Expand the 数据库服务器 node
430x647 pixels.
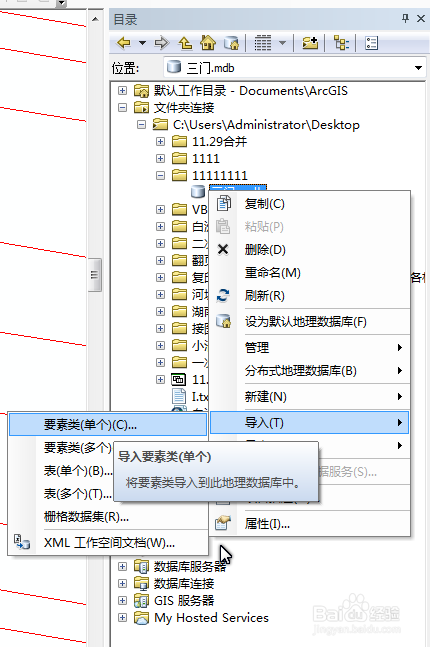tap(122, 566)
